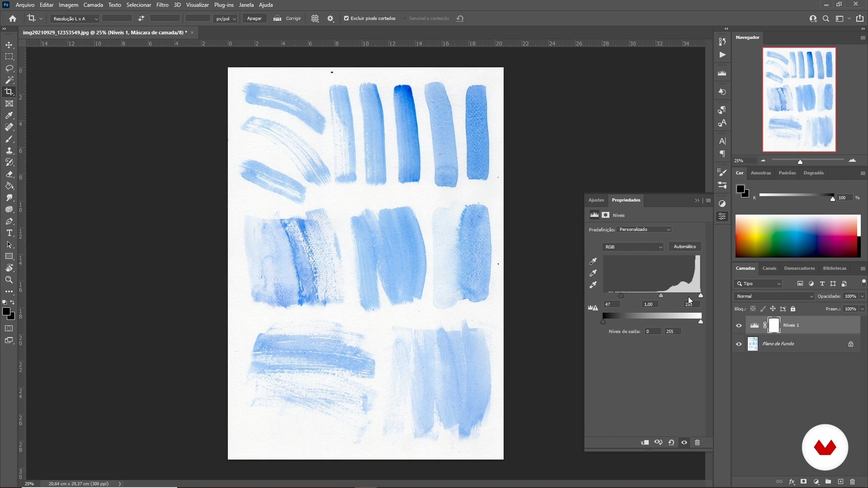The width and height of the screenshot is (868, 488).
Task: Select the Eyedropper tool in the toolbar
Action: pyautogui.click(x=9, y=116)
